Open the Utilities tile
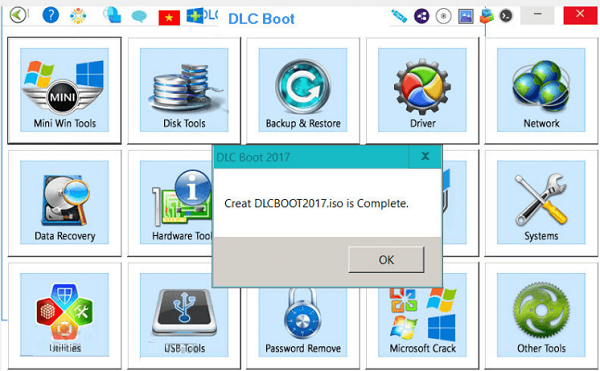Viewport: 600px width, 371px height. coord(64,315)
